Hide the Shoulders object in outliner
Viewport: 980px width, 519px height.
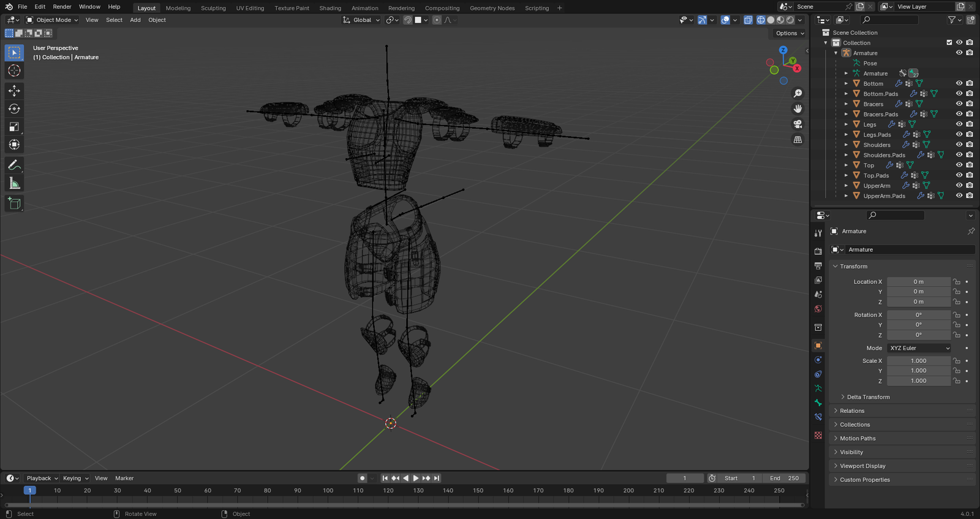(959, 145)
